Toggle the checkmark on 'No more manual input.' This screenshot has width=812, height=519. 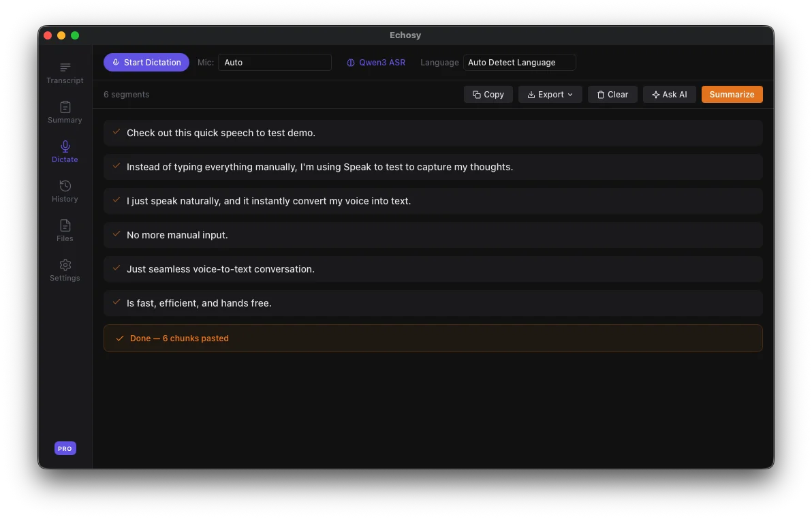[116, 234]
